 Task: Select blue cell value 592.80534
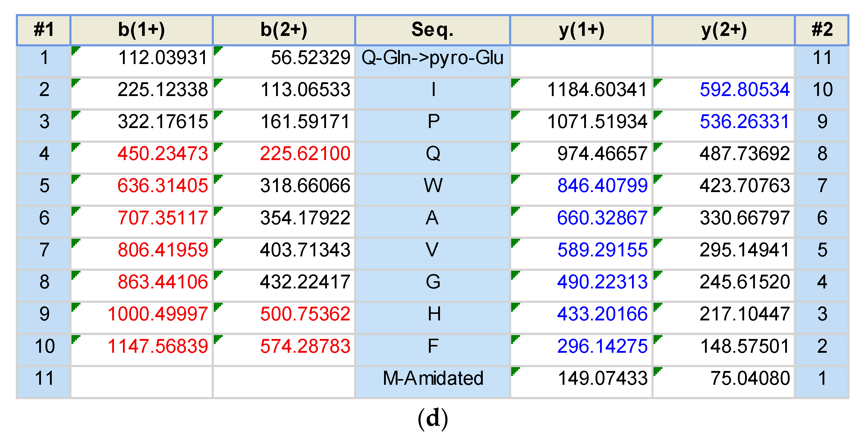pyautogui.click(x=724, y=93)
